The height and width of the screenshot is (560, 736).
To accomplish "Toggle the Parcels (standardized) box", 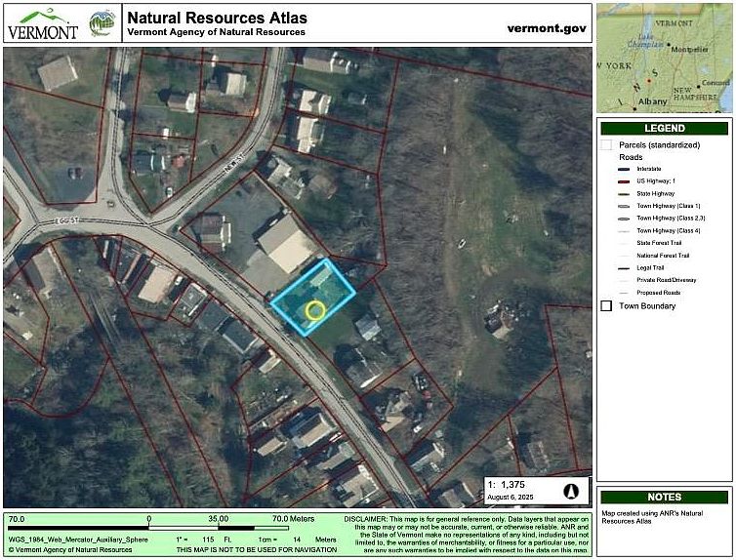I will 606,144.
